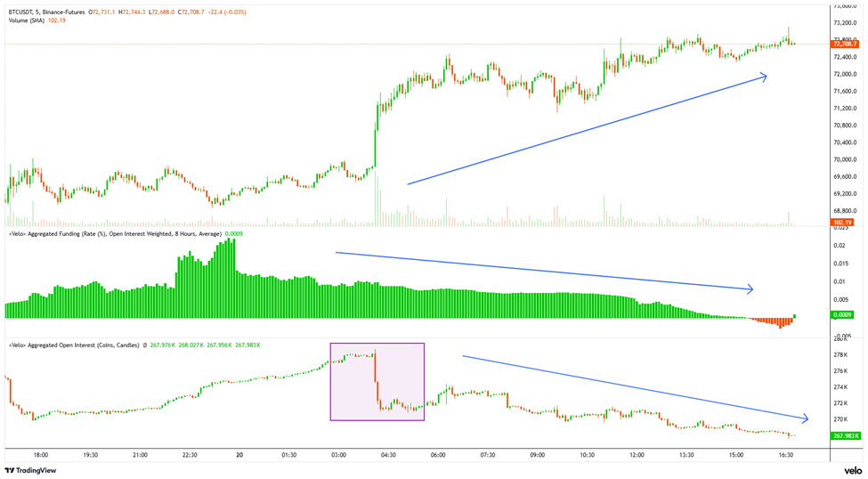Click the 04:30 time axis label
Image resolution: width=868 pixels, height=479 pixels.
tap(389, 455)
